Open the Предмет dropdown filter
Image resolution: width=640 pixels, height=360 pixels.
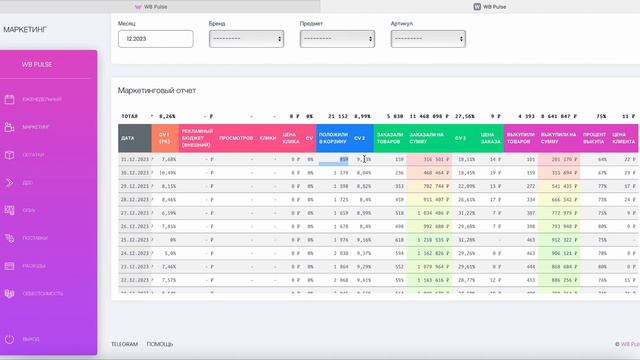337,39
